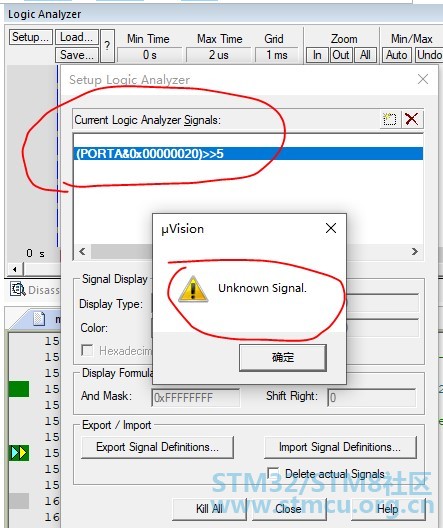Select (PORTA&0x00000020)>>5 signal row
443x528 pixels.
(248, 154)
